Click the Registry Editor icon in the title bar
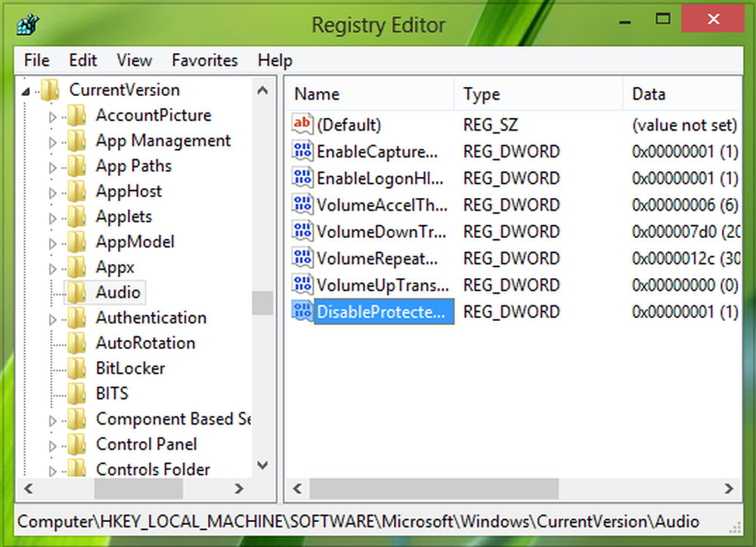 pos(26,24)
